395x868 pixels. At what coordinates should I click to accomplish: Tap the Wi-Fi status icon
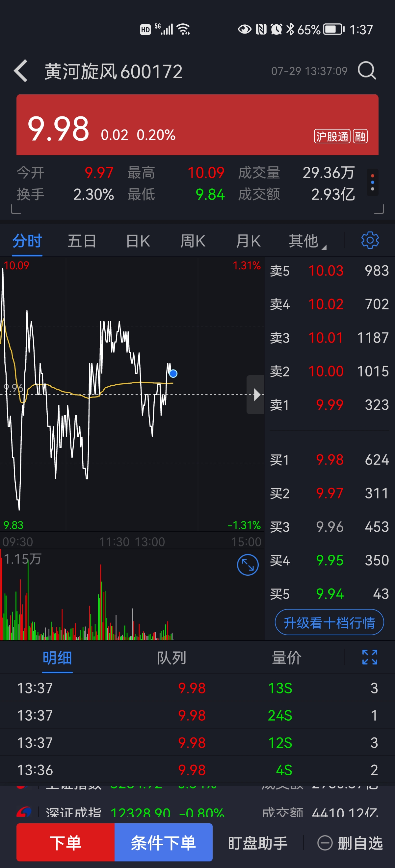pos(183,29)
